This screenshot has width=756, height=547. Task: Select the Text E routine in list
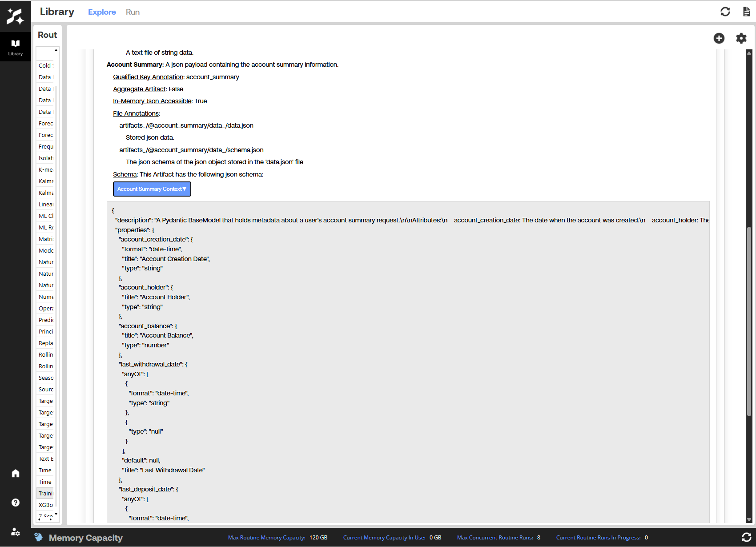(x=45, y=459)
